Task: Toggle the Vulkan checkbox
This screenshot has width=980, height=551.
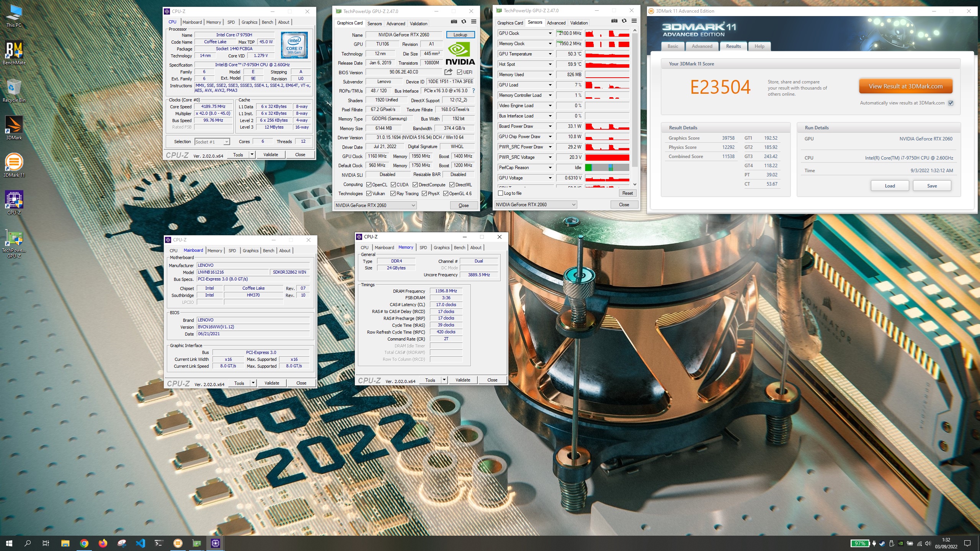Action: tap(369, 194)
